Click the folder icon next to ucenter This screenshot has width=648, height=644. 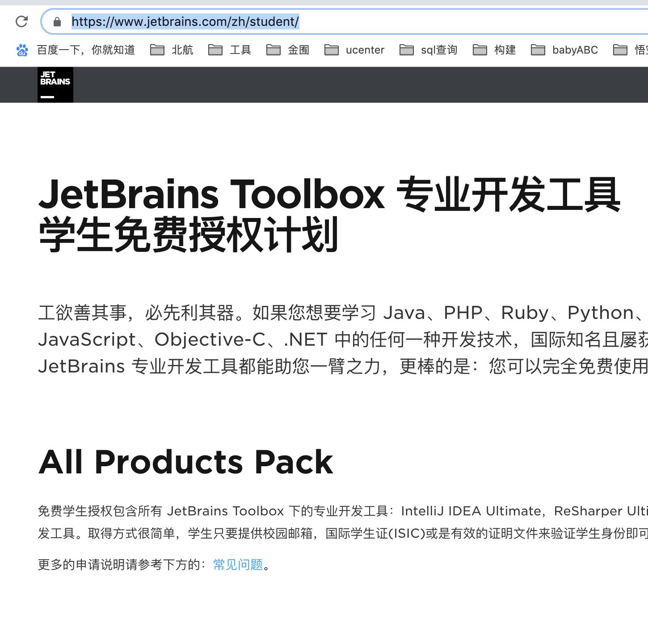click(331, 50)
